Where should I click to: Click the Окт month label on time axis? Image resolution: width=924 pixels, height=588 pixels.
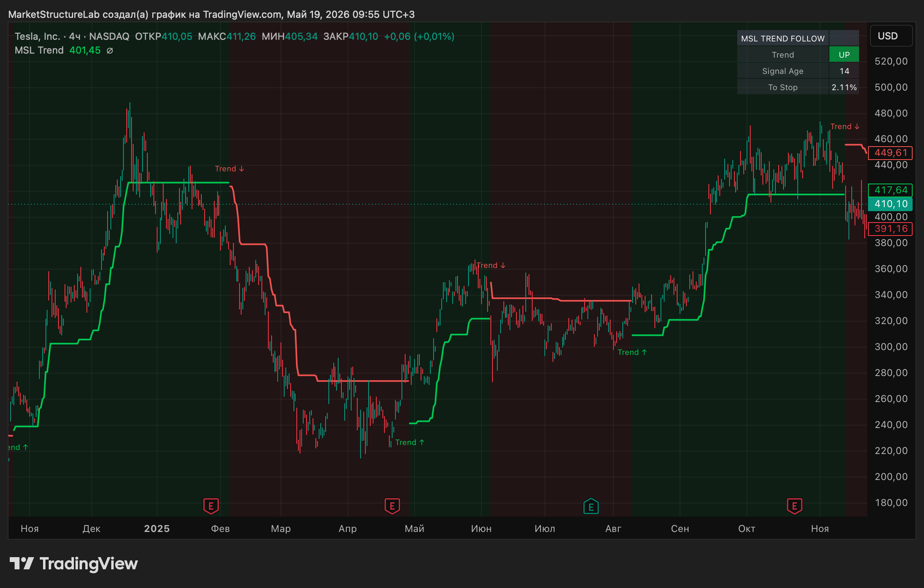(x=747, y=528)
